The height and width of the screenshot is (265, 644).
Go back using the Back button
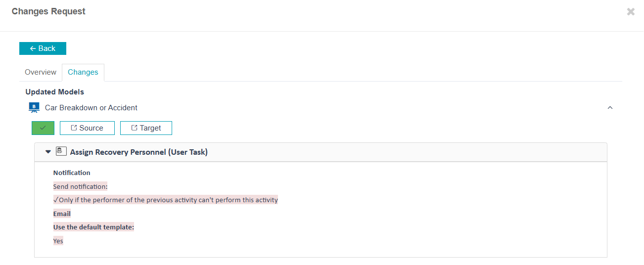(43, 48)
